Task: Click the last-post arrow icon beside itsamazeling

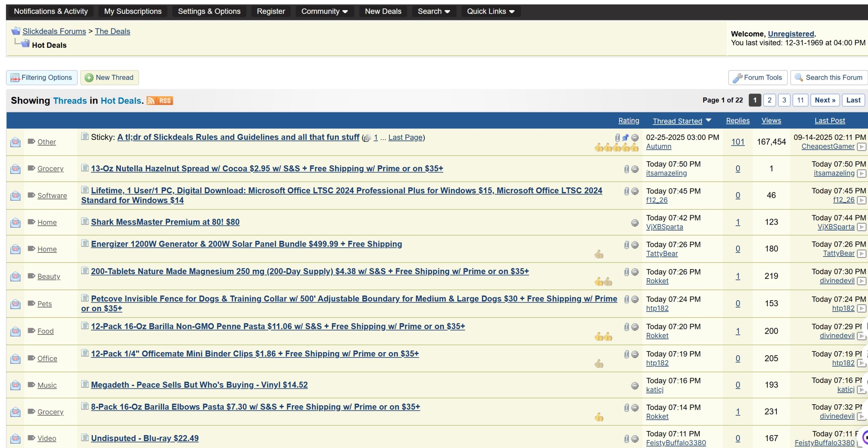Action: (862, 174)
